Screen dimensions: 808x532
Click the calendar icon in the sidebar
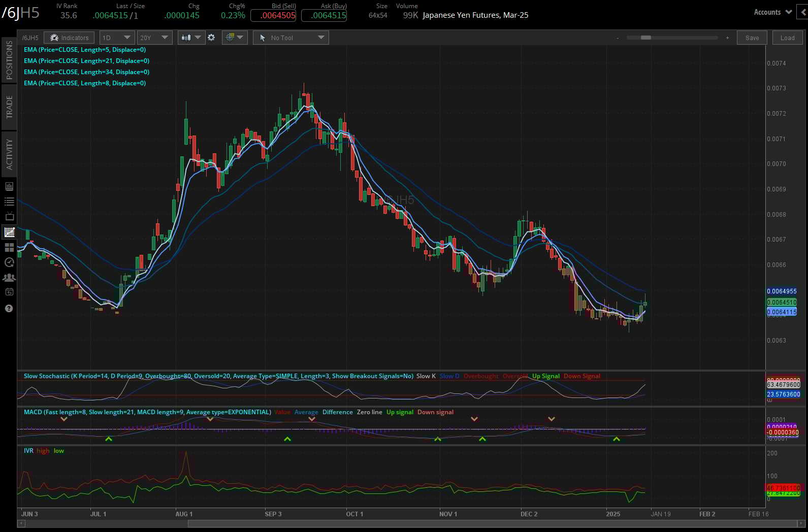point(9,292)
